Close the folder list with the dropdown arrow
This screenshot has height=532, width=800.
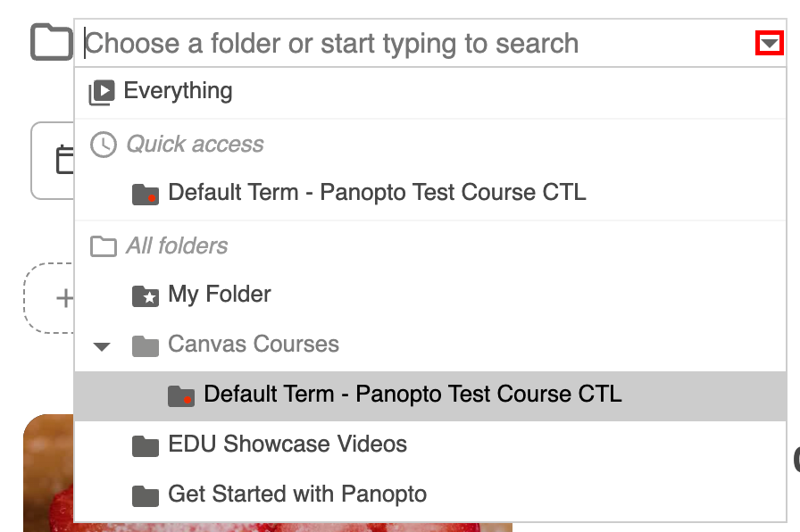click(x=769, y=43)
